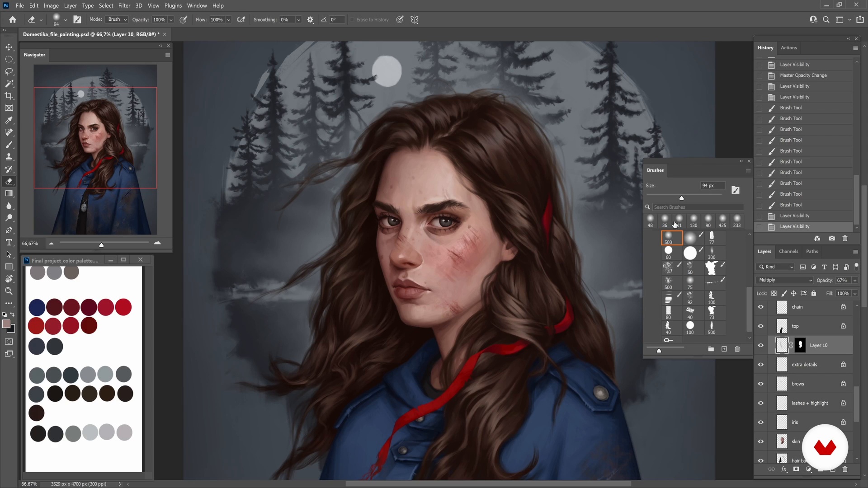Select the Lasso tool
Viewport: 868px width, 488px height.
click(9, 72)
